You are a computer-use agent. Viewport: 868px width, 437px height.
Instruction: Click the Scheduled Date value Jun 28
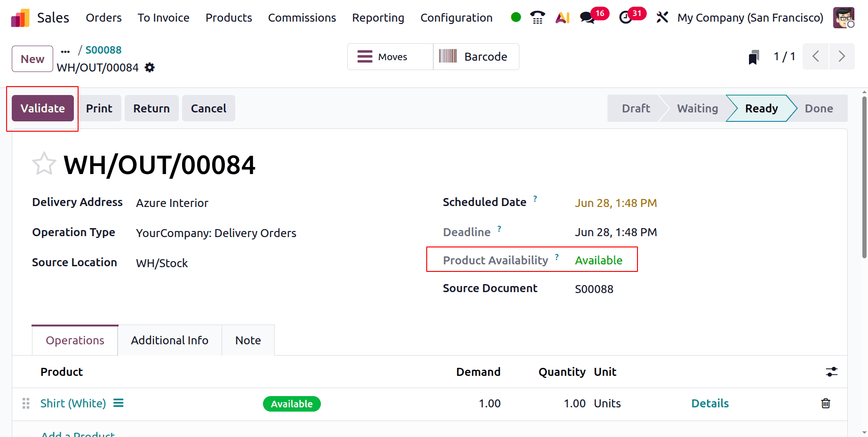click(616, 203)
